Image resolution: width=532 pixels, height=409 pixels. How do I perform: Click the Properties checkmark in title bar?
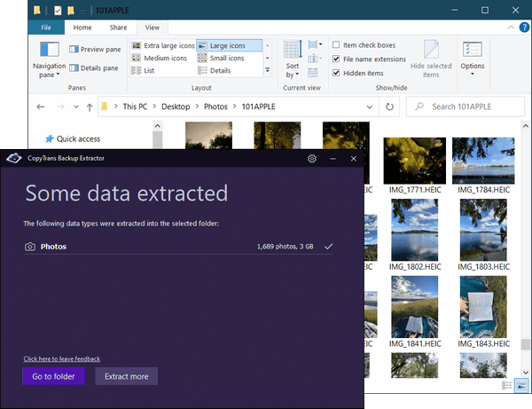(58, 11)
